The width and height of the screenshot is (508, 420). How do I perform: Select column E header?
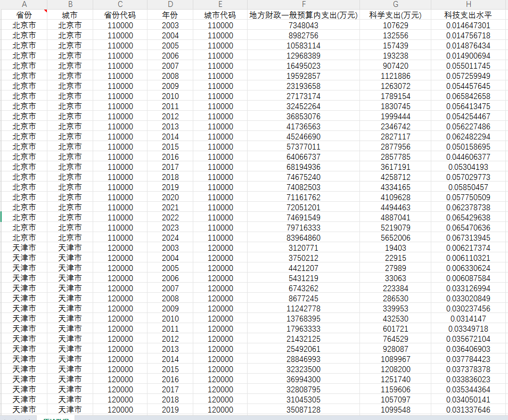220,4
